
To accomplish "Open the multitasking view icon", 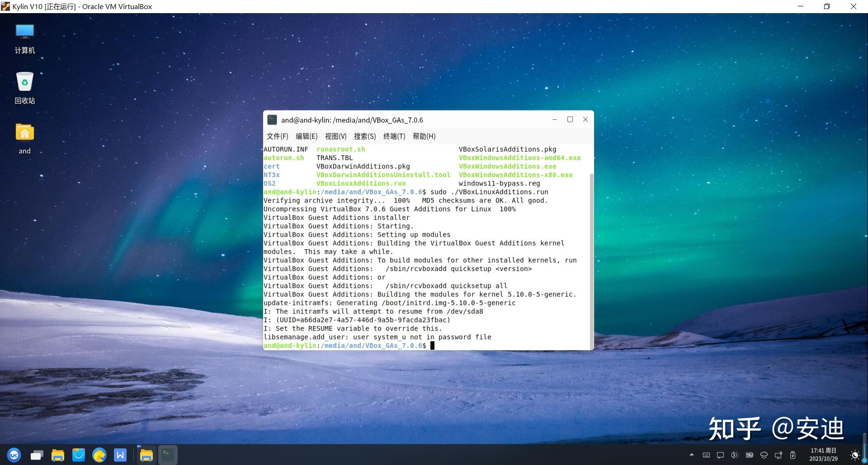I will click(36, 455).
